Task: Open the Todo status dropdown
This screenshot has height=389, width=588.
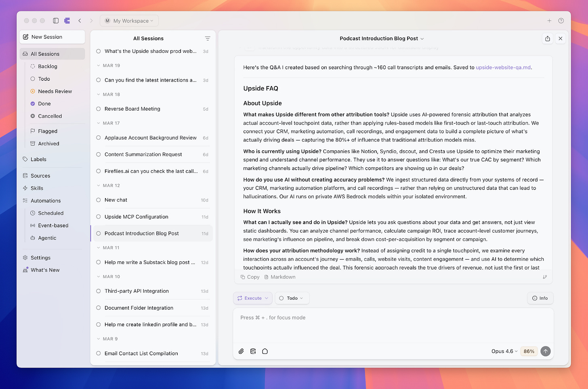Action: click(x=292, y=298)
